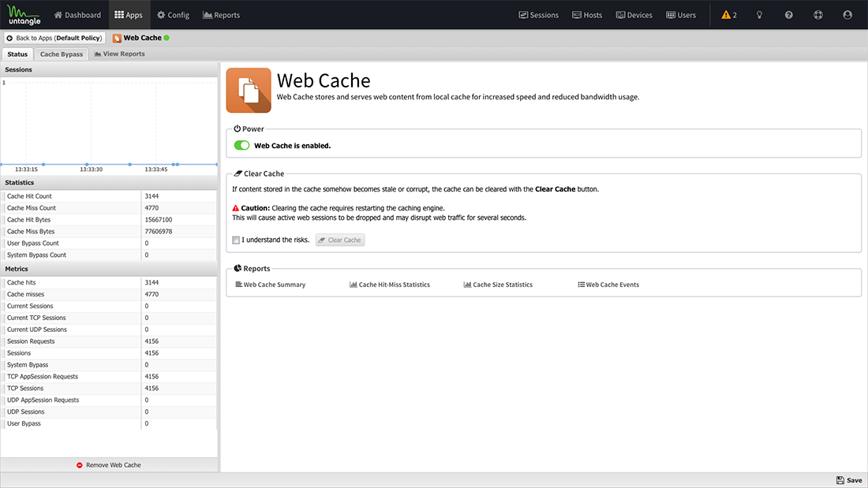Click the support lifebuoy icon
868x488 pixels.
(818, 15)
